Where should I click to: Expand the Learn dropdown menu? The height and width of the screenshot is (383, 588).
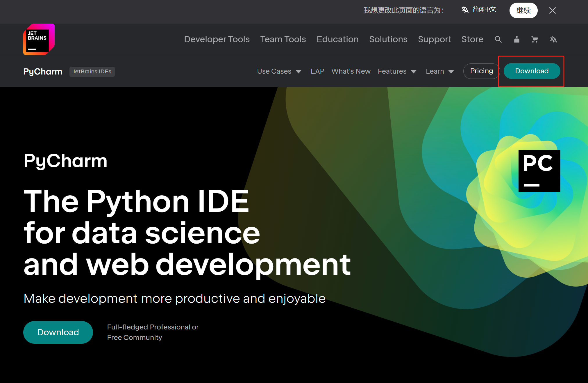coord(440,71)
